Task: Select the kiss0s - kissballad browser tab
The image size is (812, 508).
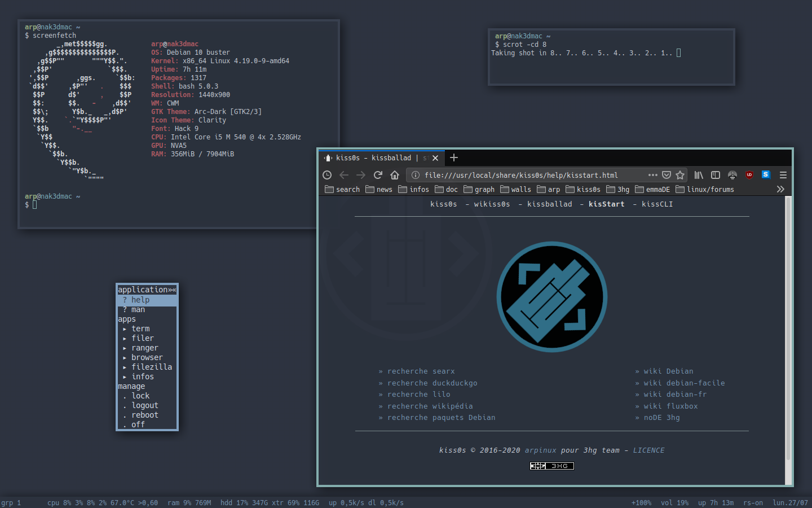Action: 382,158
